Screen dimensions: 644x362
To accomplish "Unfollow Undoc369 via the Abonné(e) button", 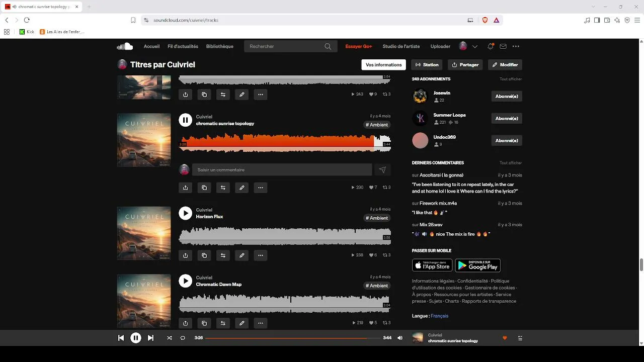I will 507,140.
